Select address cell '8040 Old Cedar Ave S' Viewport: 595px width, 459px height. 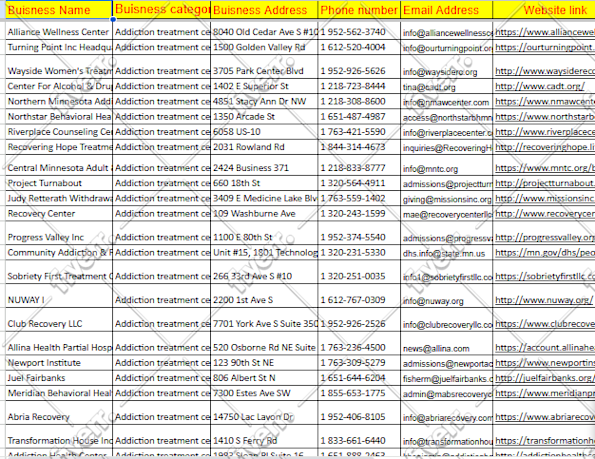pyautogui.click(x=264, y=32)
